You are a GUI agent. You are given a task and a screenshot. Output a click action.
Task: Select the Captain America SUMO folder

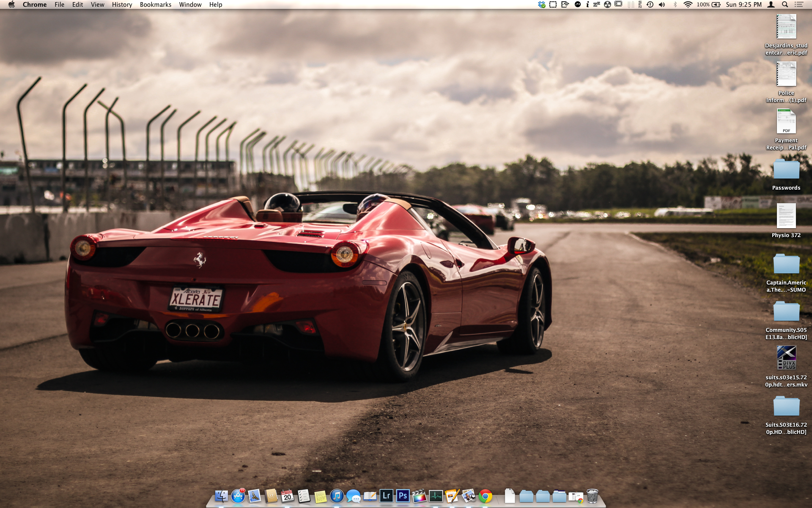(x=786, y=272)
